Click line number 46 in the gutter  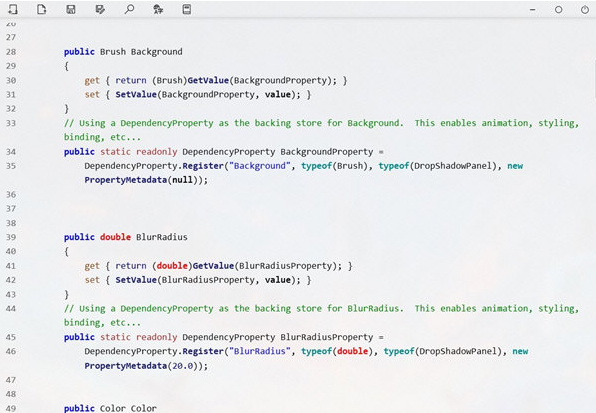click(x=11, y=351)
